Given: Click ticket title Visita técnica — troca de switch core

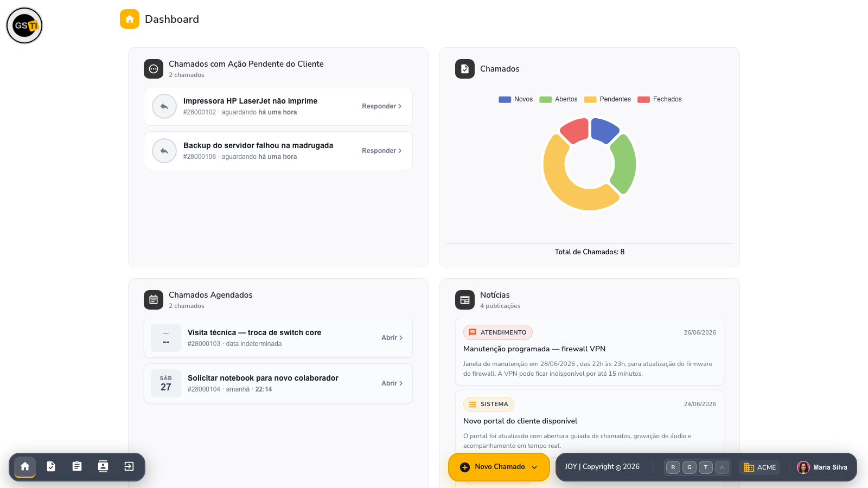Looking at the screenshot, I should (254, 332).
